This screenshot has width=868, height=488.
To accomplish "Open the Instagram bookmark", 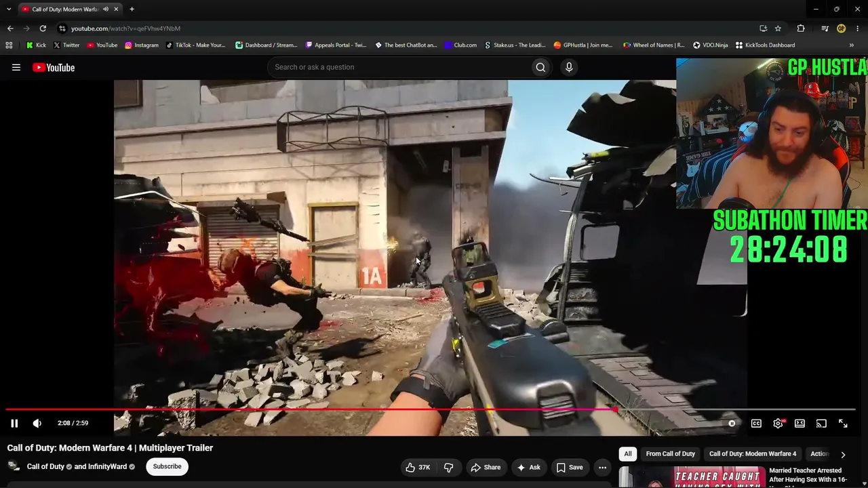I will 141,45.
